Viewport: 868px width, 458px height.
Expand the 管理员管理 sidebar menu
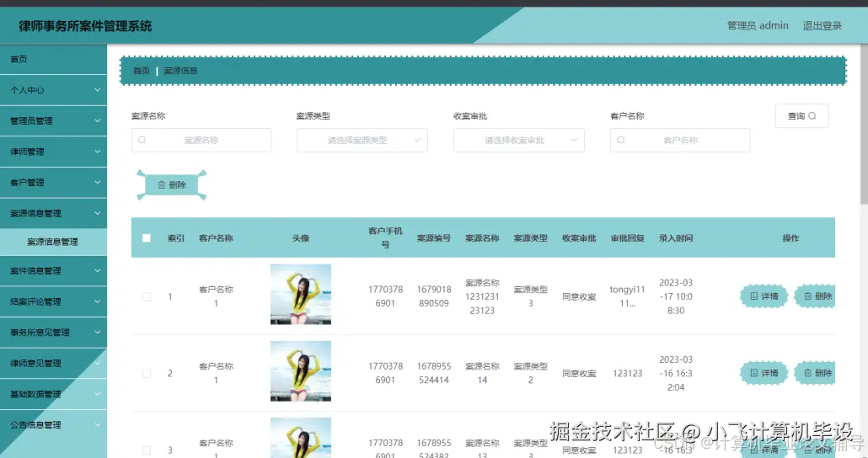click(x=53, y=120)
